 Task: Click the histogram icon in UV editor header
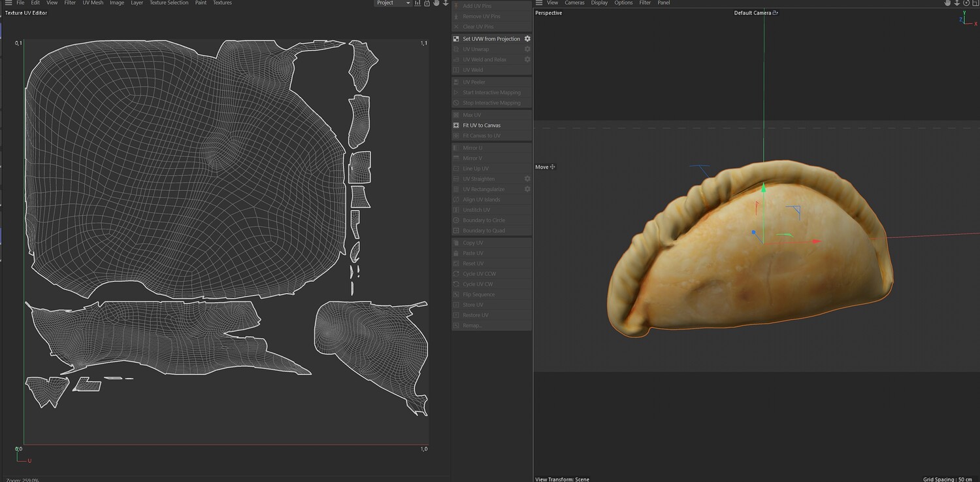tap(417, 3)
